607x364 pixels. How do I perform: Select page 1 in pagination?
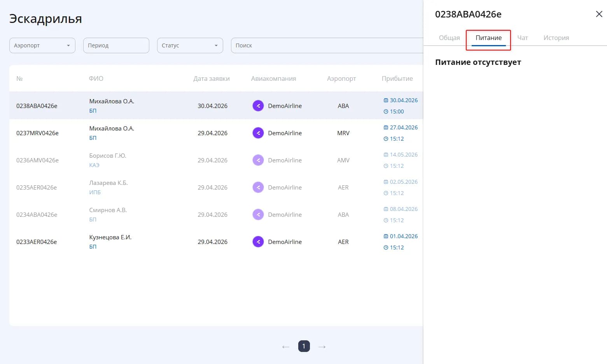[x=304, y=346]
